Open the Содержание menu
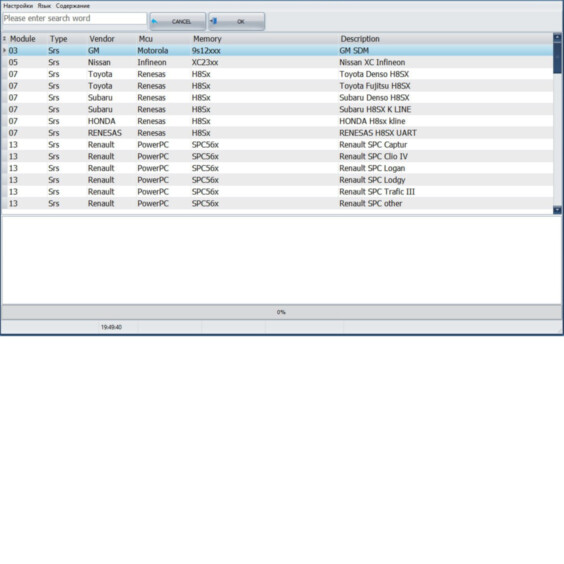This screenshot has width=564, height=564. coord(73,6)
